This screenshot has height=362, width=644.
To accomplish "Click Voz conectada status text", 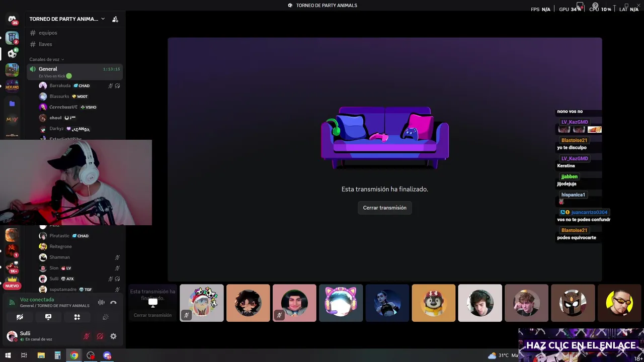I will (37, 300).
